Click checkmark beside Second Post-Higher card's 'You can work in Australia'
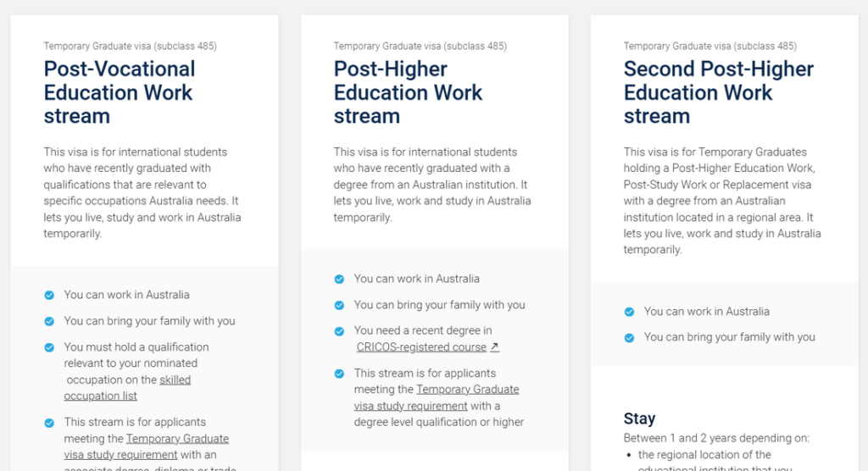Viewport: 868px width, 471px height. point(630,312)
